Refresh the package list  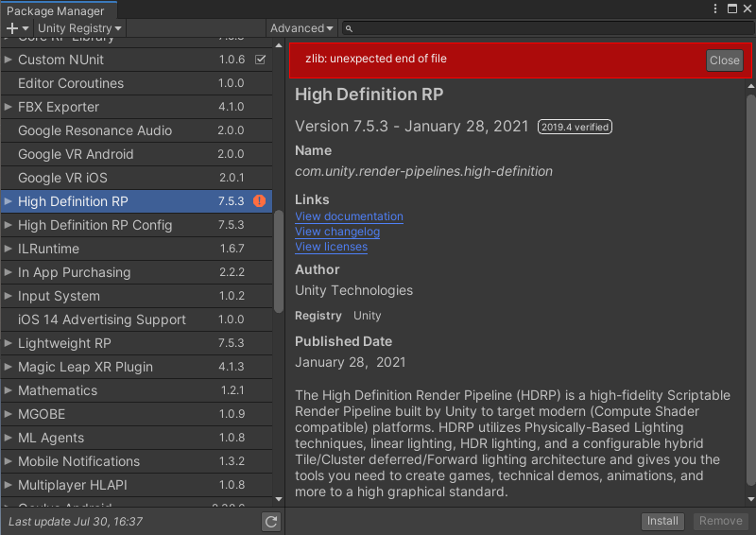(x=271, y=522)
